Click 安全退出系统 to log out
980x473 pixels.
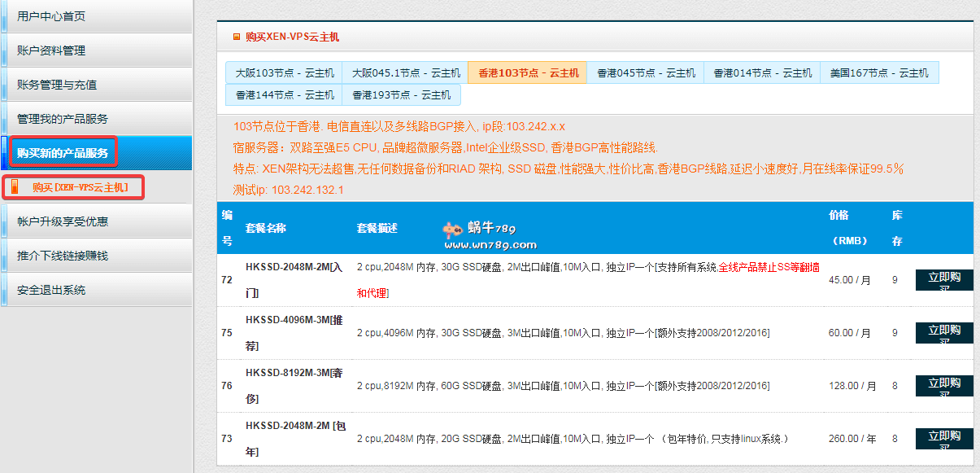(x=51, y=290)
